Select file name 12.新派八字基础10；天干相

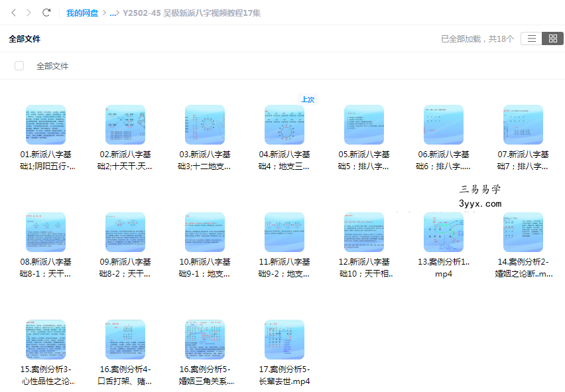pos(365,268)
